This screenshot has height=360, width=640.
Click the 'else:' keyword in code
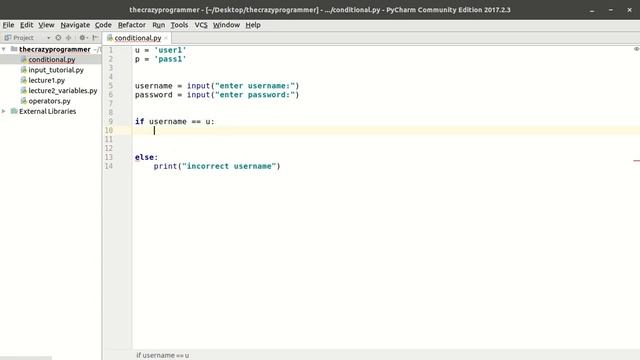tap(146, 157)
